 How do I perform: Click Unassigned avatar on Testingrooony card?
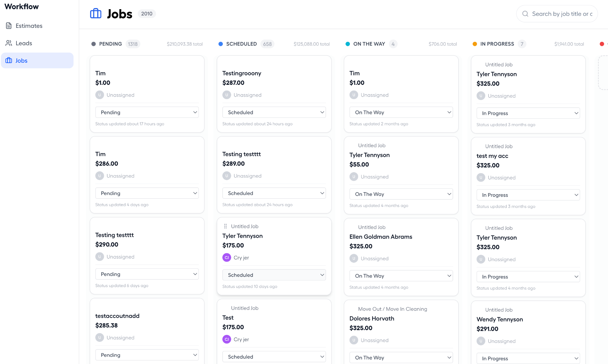click(227, 95)
